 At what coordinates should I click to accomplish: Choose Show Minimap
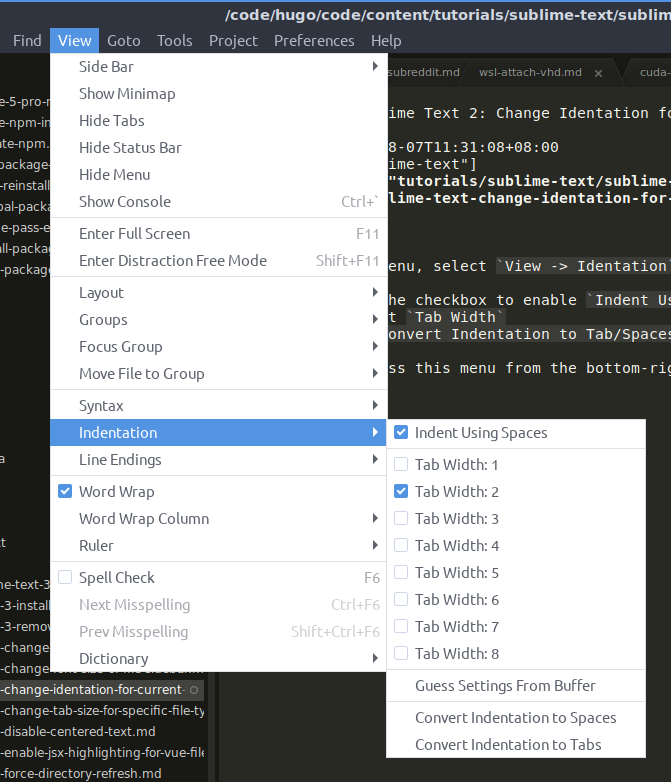point(219,93)
